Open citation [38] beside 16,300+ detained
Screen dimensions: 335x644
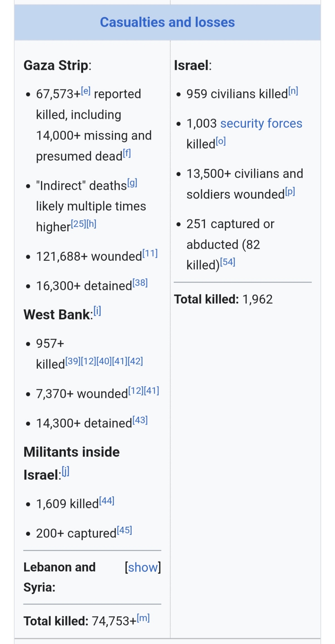[140, 283]
